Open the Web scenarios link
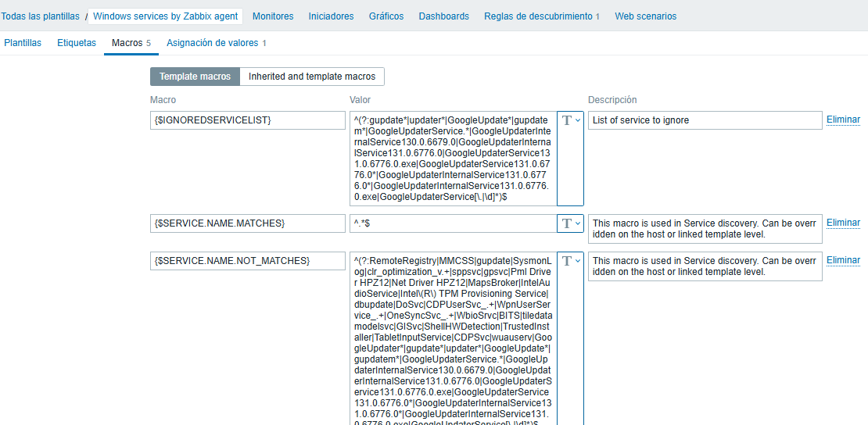The height and width of the screenshot is (425, 868). point(645,16)
